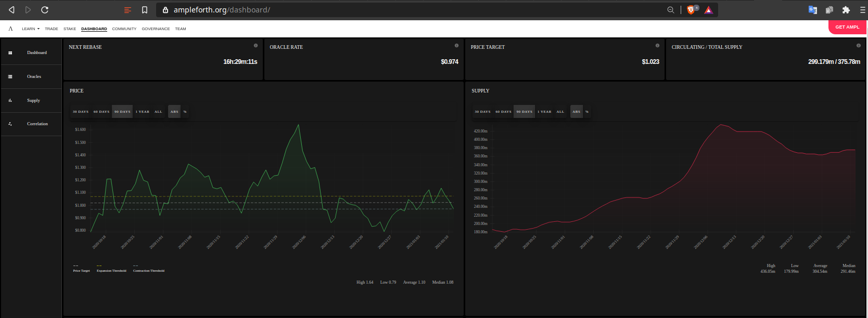Viewport: 868px width, 318px height.
Task: Expand the LEARN dropdown menu
Action: click(x=31, y=29)
